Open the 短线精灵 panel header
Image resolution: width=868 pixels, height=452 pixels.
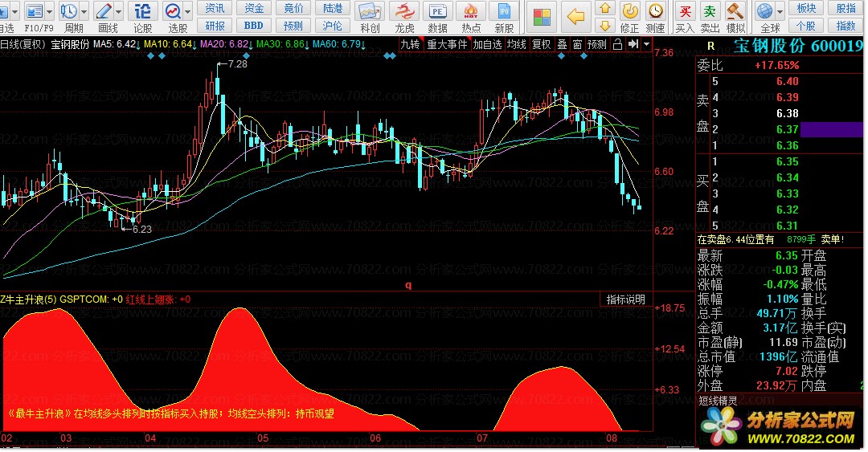coord(718,400)
